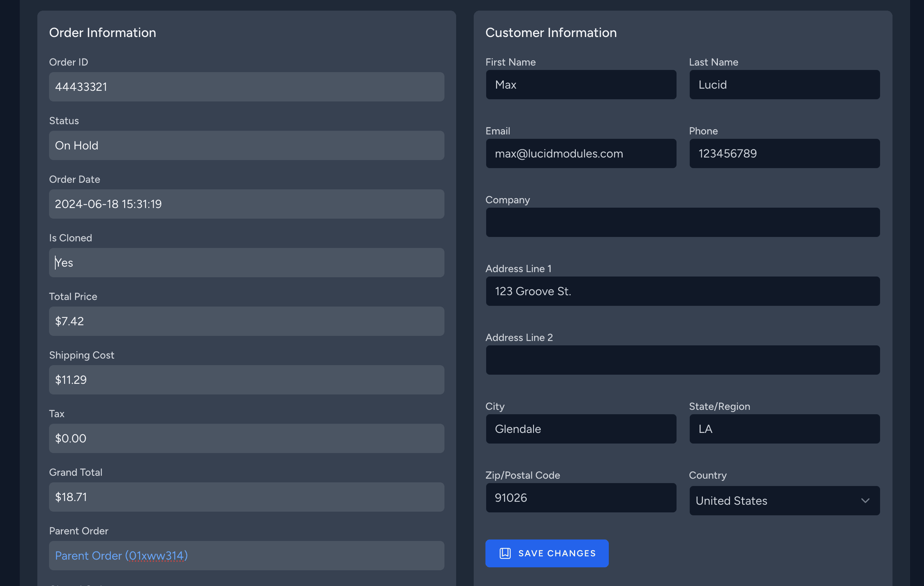Expand the Country dropdown chevron
The width and height of the screenshot is (924, 586).
[x=865, y=501]
